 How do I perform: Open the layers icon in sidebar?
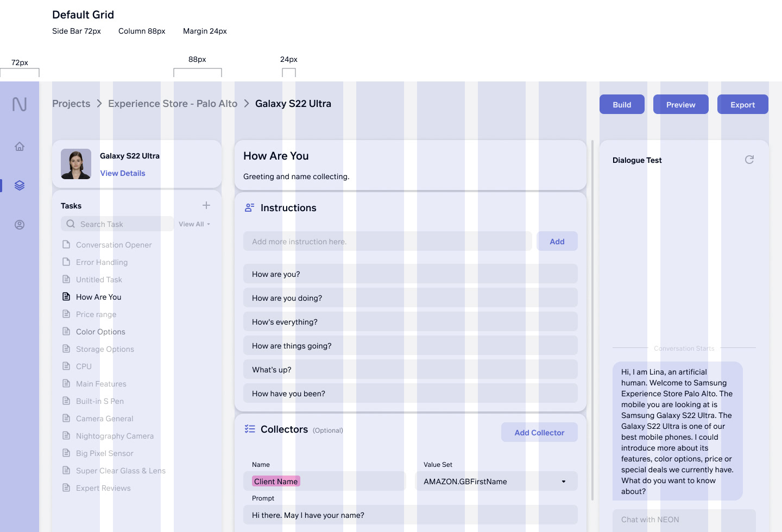[x=20, y=186]
